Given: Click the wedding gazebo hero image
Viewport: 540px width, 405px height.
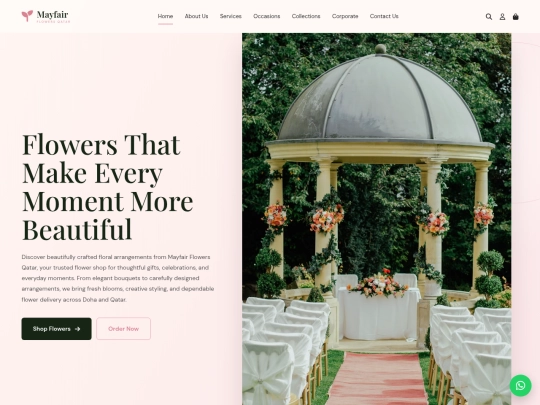Looking at the screenshot, I should click(376, 219).
